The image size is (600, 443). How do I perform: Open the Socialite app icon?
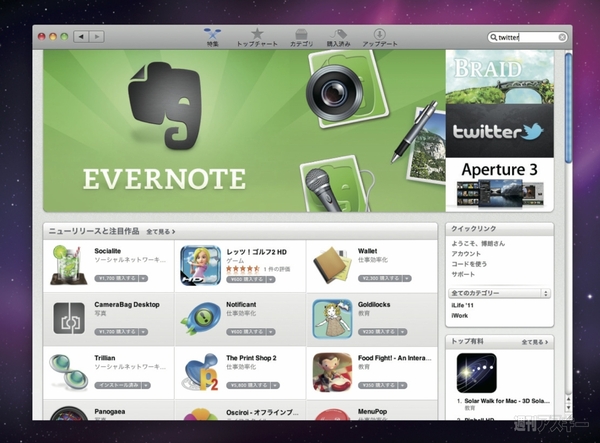coord(68,265)
